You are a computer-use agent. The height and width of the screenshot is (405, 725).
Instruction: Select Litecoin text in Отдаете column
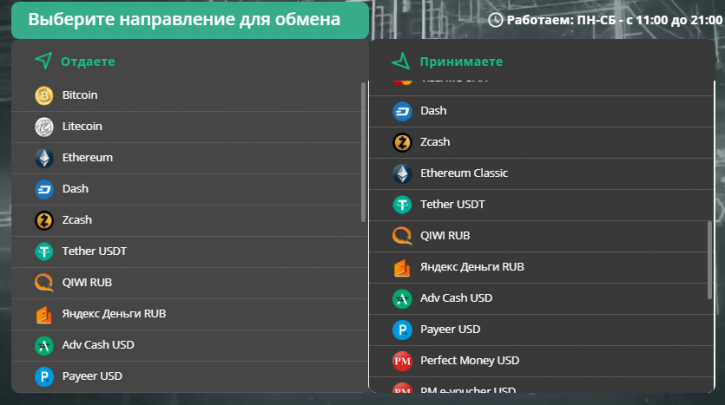[82, 126]
